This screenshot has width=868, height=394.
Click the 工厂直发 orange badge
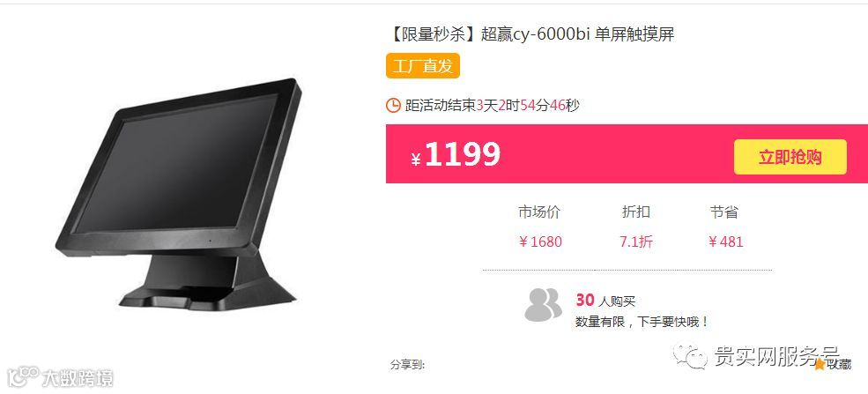423,66
